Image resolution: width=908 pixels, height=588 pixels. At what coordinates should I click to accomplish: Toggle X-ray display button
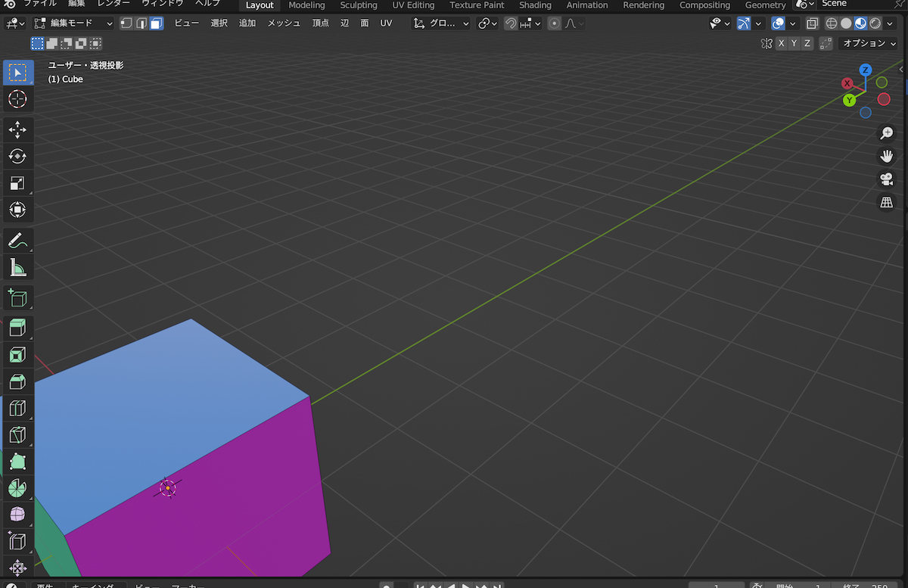tap(812, 23)
